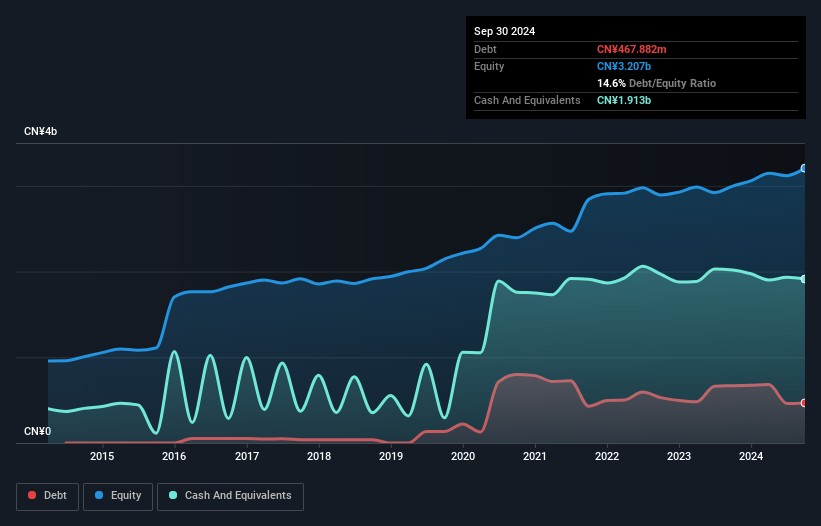821x526 pixels.
Task: Click the 2017 x-axis label
Action: click(x=247, y=456)
